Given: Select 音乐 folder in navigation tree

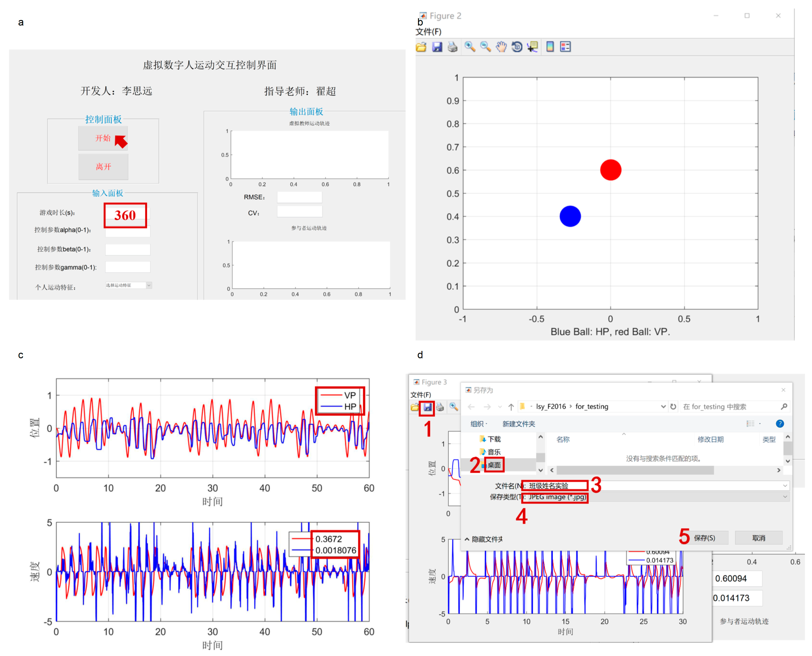Looking at the screenshot, I should (x=491, y=452).
